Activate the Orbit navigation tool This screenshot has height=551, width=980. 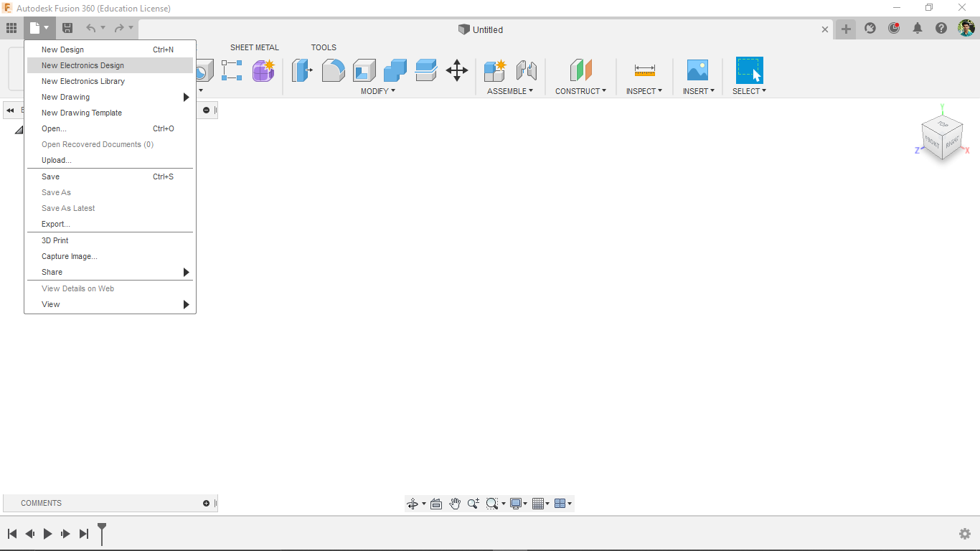pos(413,504)
